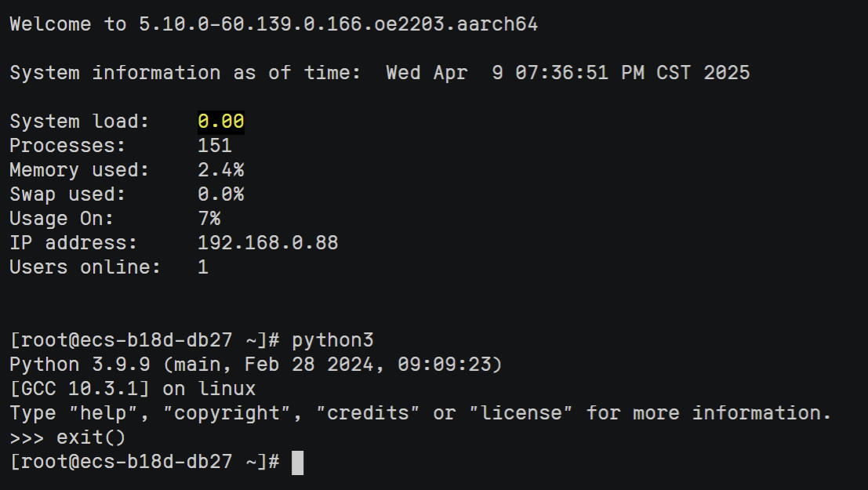
Task: Click the terminal cursor block at the prompt
Action: coord(297,463)
